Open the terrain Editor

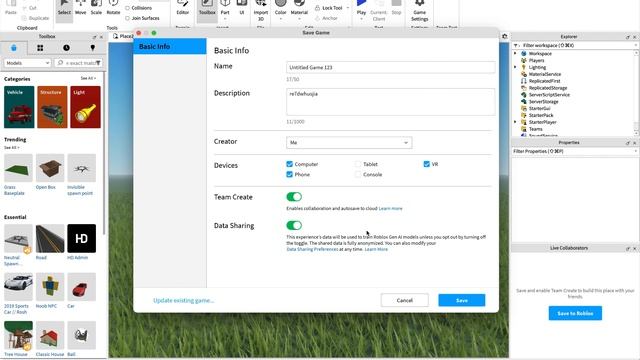coord(182,8)
